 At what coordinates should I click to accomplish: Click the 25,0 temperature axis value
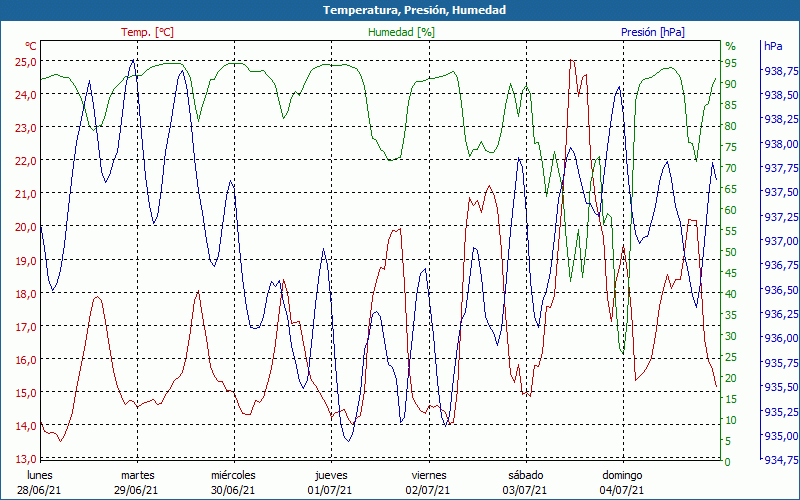[x=27, y=62]
